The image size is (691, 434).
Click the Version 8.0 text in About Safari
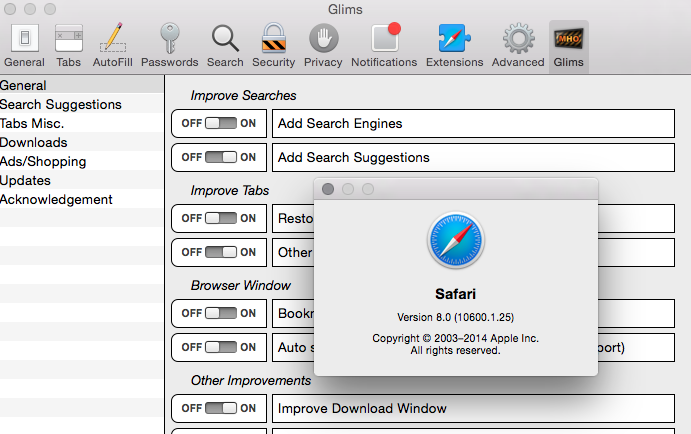[x=456, y=317]
